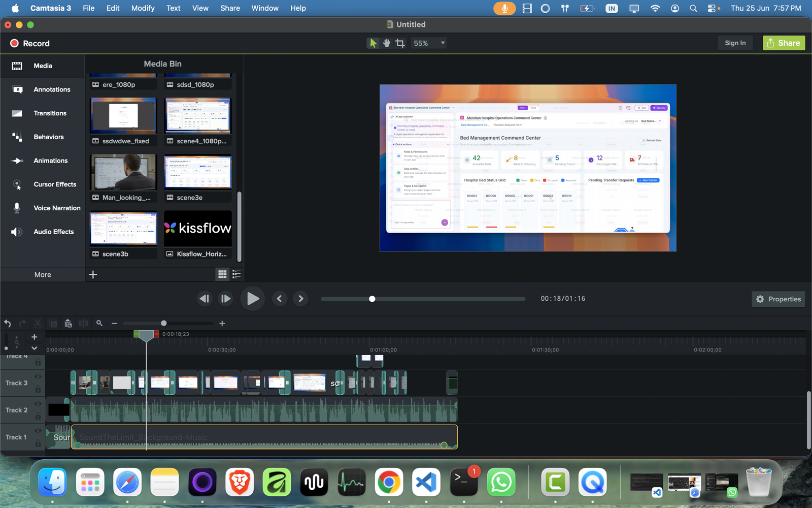
Task: Import media with the plus icon
Action: pos(93,275)
